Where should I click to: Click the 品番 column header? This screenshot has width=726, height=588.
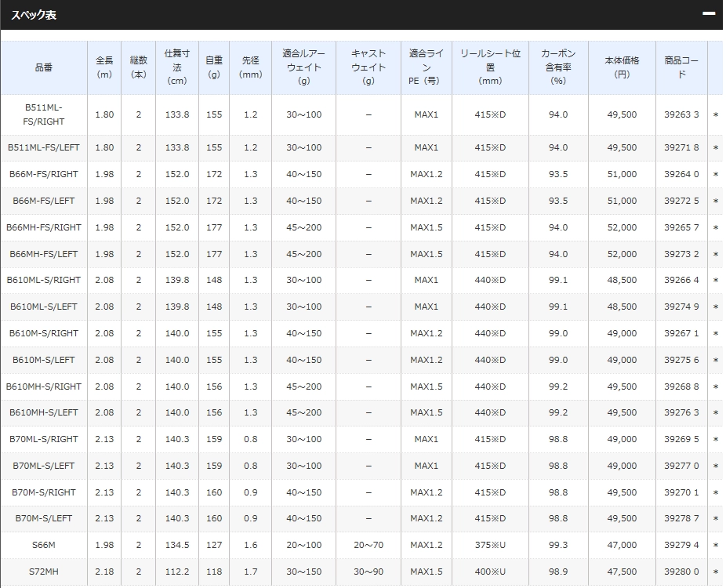[44, 67]
